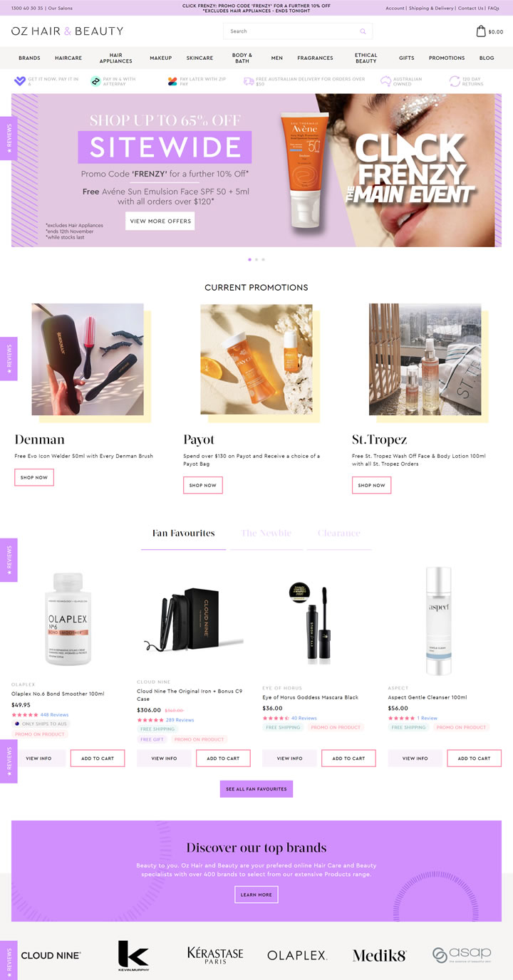
Task: Switch to The Newbie tab
Action: click(x=266, y=533)
